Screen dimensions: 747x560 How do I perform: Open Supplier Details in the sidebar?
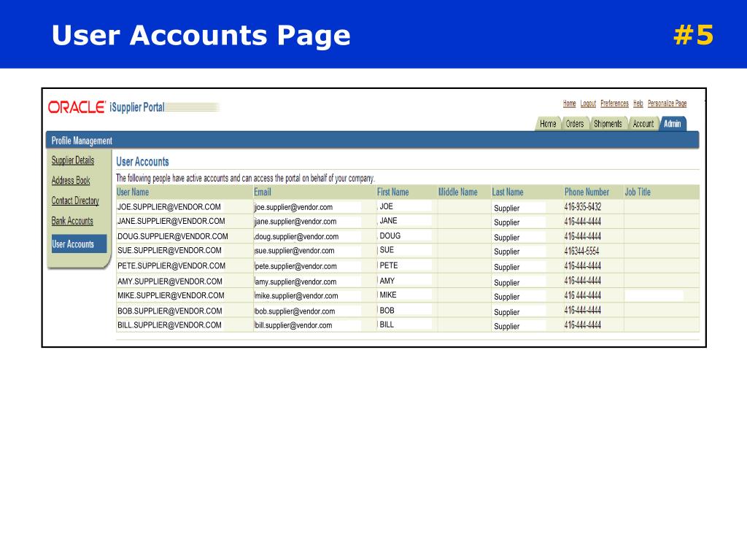[73, 160]
